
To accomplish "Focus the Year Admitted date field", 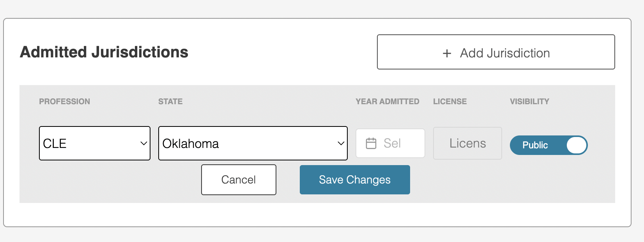I will (x=390, y=143).
